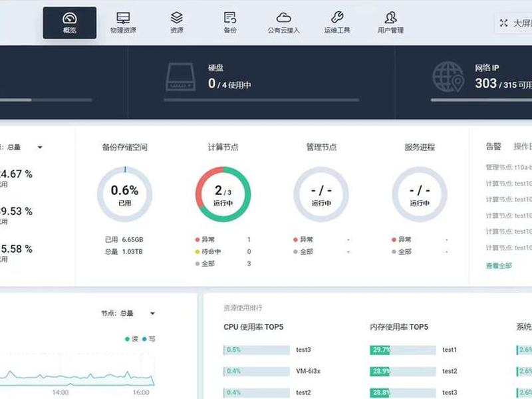Click the test2 28.9% memory bar

click(403, 371)
